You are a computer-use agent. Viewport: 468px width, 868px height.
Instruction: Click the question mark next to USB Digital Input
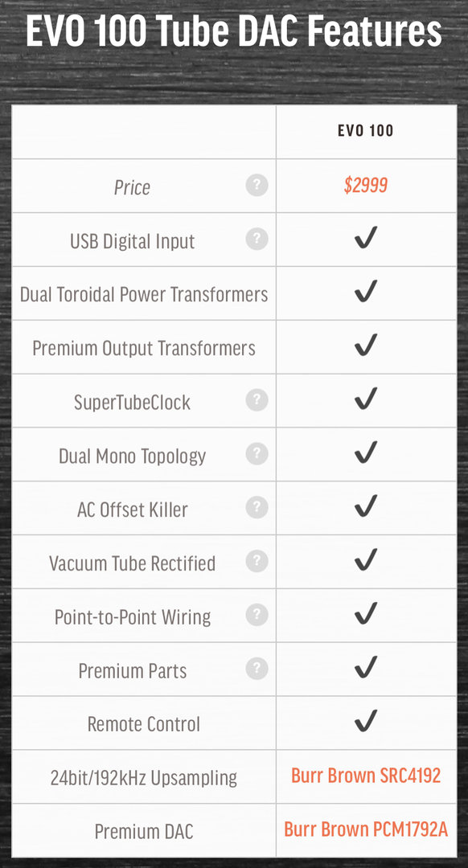(x=257, y=239)
